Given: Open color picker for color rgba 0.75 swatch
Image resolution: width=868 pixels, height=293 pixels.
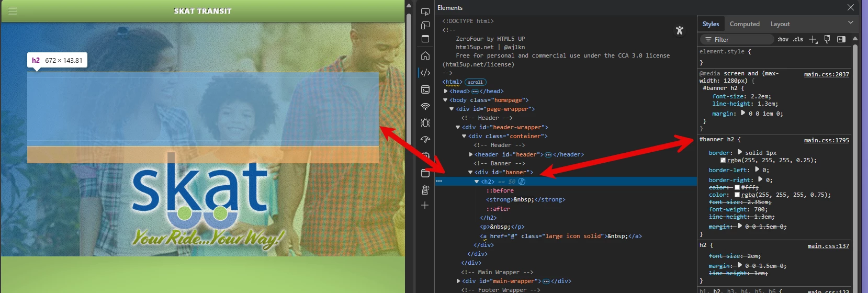Looking at the screenshot, I should click(737, 195).
